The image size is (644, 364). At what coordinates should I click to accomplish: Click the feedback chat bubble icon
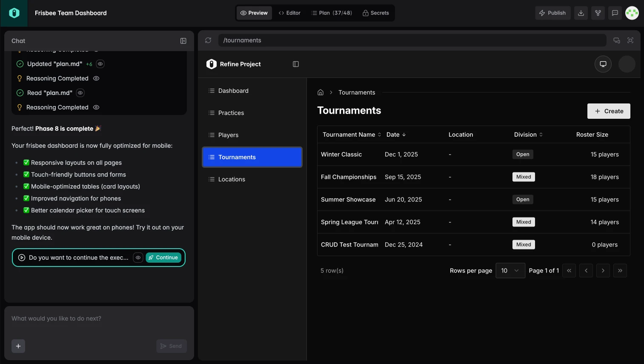click(x=615, y=13)
